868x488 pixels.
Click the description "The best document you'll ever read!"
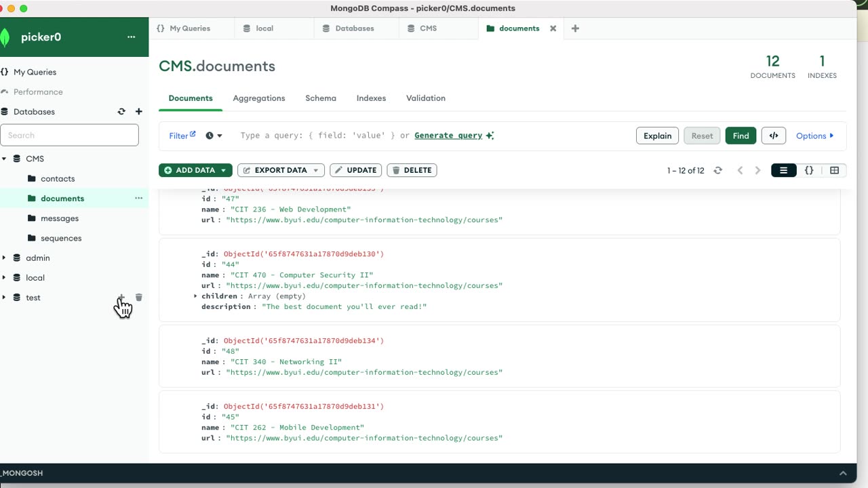tap(344, 307)
